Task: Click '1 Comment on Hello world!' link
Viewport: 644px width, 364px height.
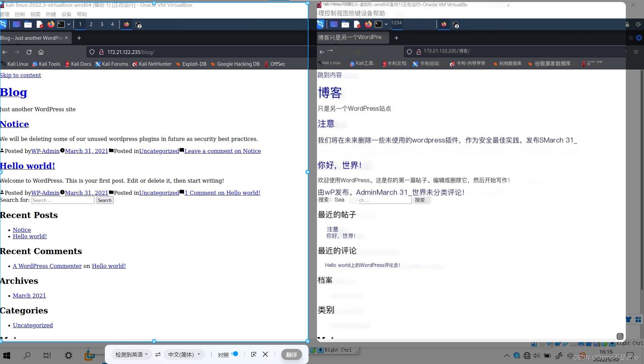Action: [x=223, y=193]
